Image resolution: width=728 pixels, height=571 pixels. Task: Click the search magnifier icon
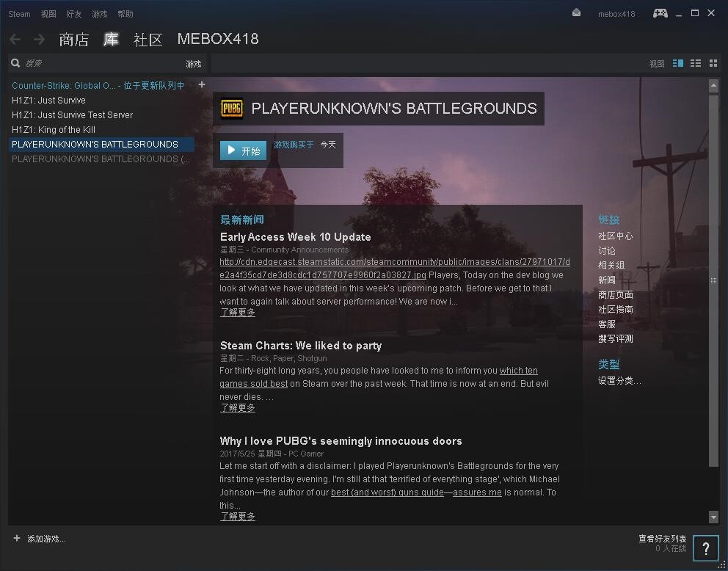coord(16,63)
